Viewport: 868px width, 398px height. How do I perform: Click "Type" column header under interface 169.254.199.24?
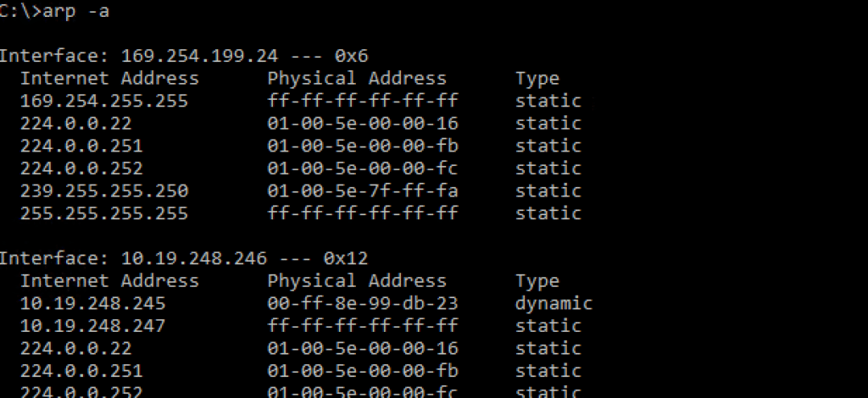coord(537,79)
